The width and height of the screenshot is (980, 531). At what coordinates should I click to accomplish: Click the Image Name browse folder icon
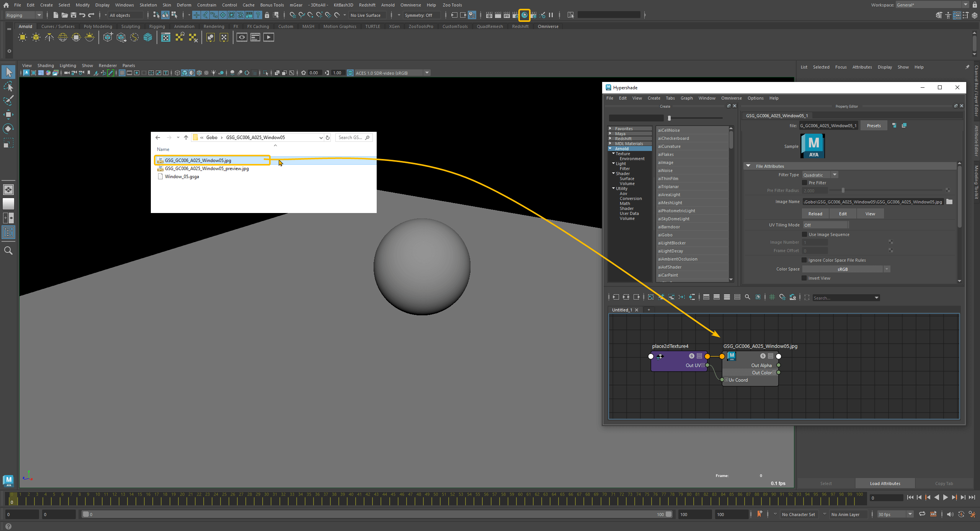coord(949,202)
